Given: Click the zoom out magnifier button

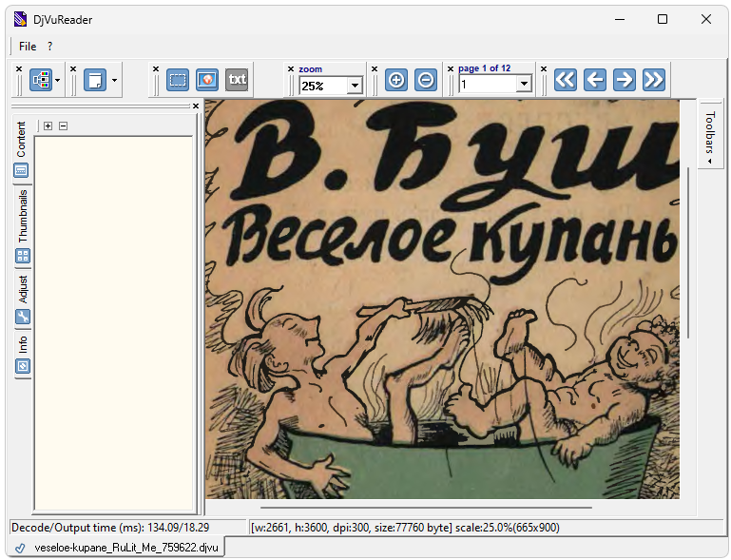Looking at the screenshot, I should coord(426,80).
